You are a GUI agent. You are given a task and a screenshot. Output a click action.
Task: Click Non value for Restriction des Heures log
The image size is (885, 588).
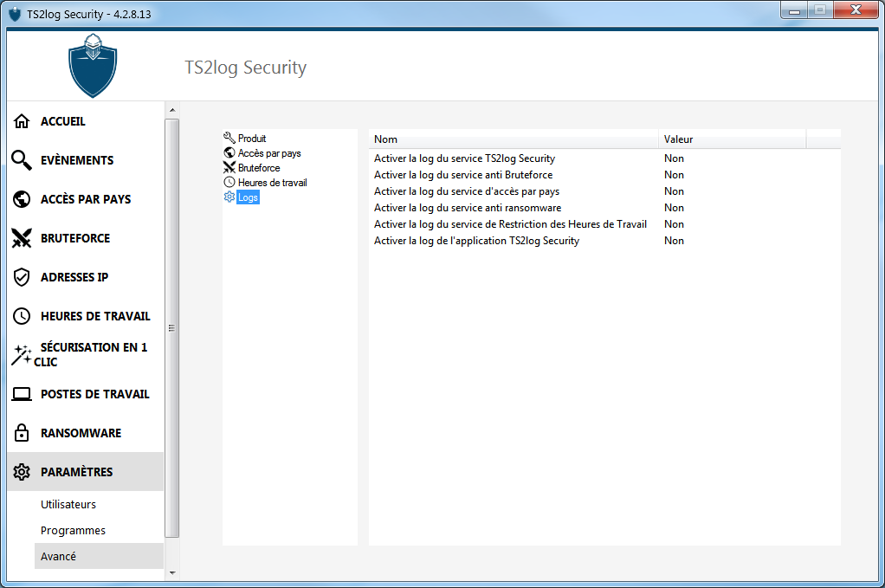(x=674, y=224)
